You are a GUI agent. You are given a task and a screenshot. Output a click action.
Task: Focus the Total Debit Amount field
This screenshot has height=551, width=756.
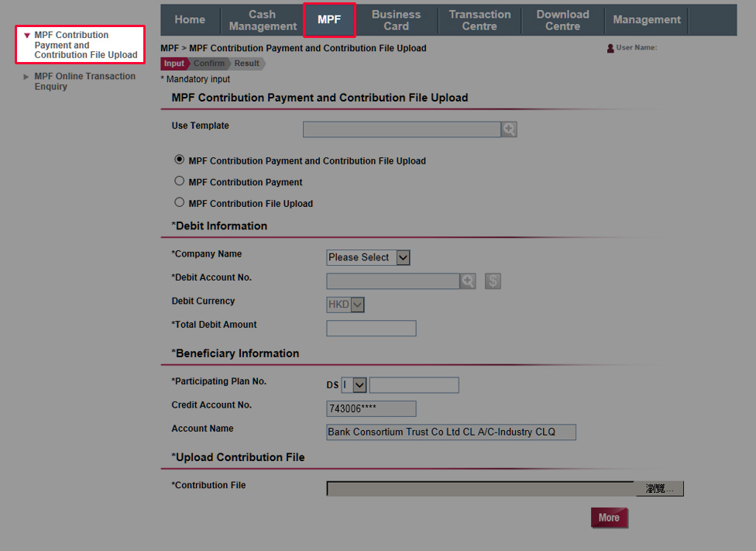point(371,328)
